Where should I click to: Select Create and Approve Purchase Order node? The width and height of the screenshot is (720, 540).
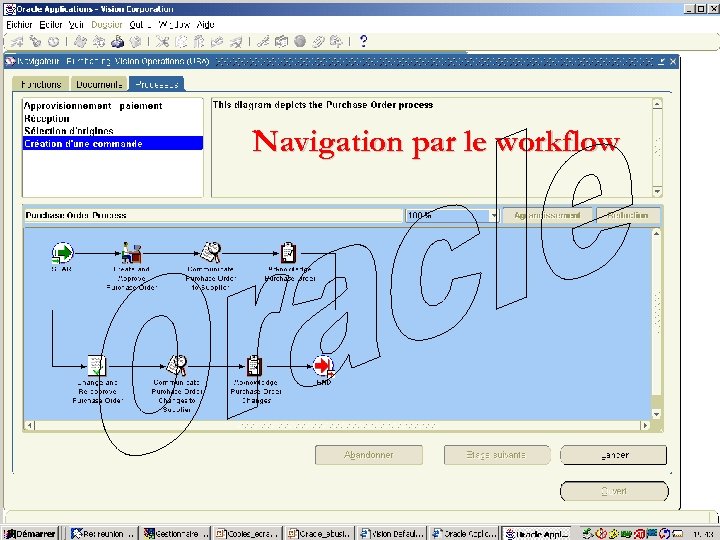(132, 253)
